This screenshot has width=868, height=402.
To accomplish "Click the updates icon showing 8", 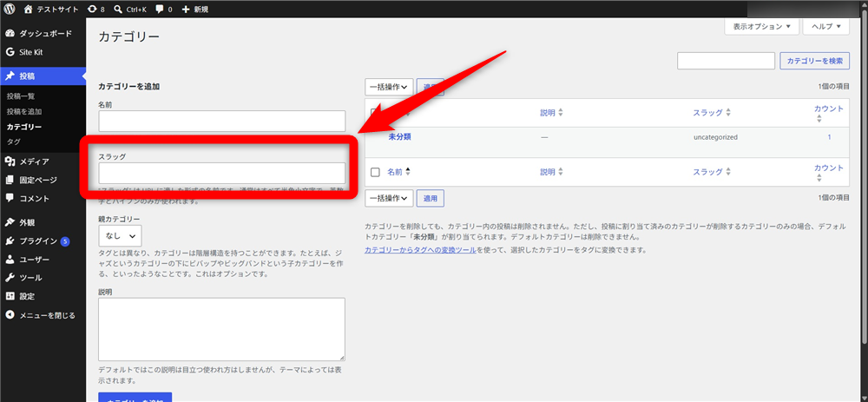I will point(93,10).
